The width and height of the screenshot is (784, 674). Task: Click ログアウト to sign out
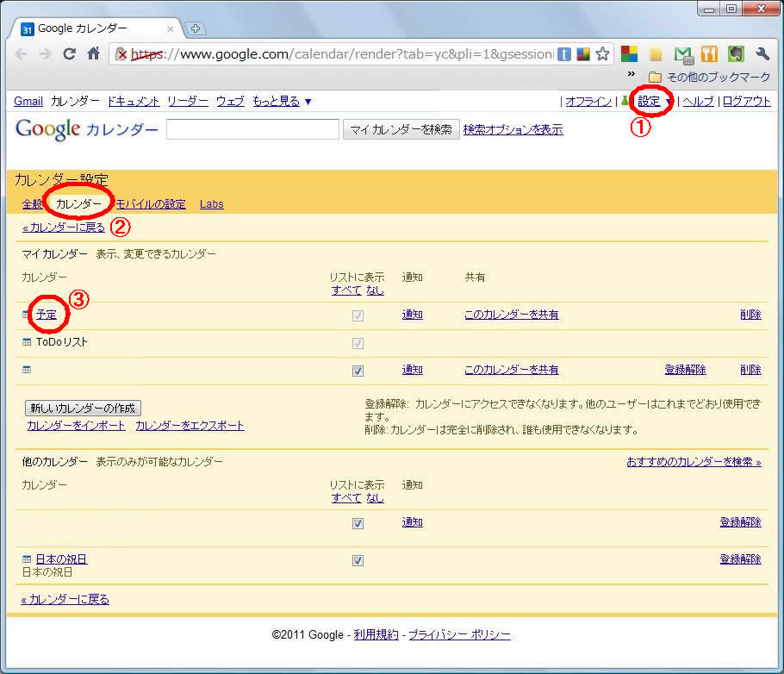[x=747, y=102]
